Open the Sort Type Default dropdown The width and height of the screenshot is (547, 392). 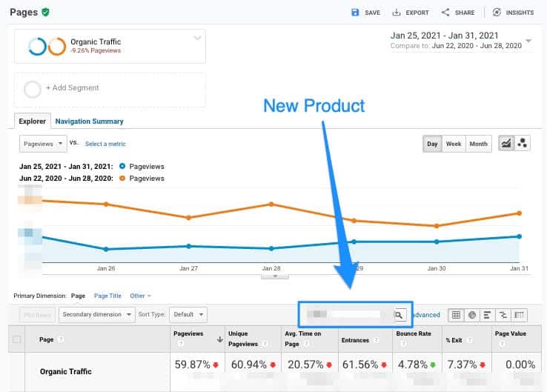[x=188, y=315]
